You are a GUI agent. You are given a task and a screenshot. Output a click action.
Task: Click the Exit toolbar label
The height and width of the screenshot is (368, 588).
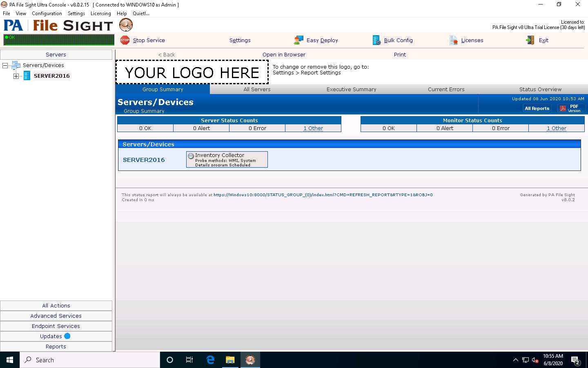[543, 40]
